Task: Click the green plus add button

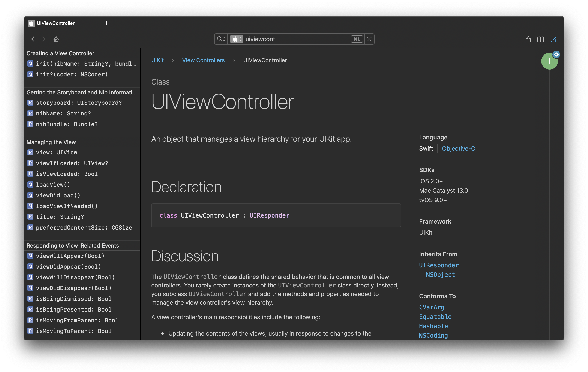Action: pos(549,61)
